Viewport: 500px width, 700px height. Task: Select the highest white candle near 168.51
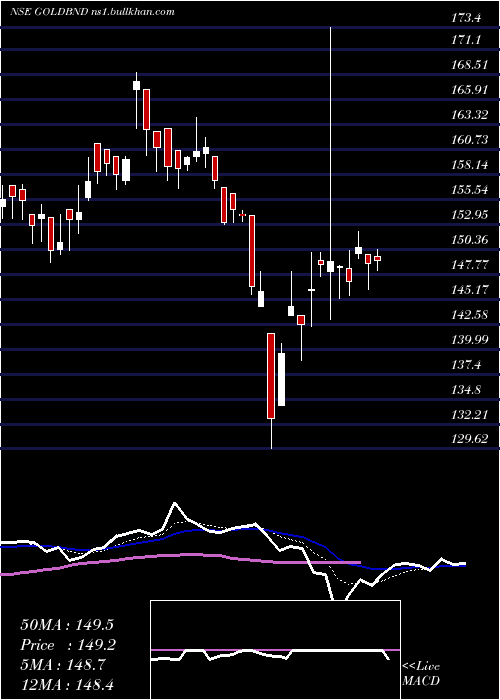tap(137, 85)
